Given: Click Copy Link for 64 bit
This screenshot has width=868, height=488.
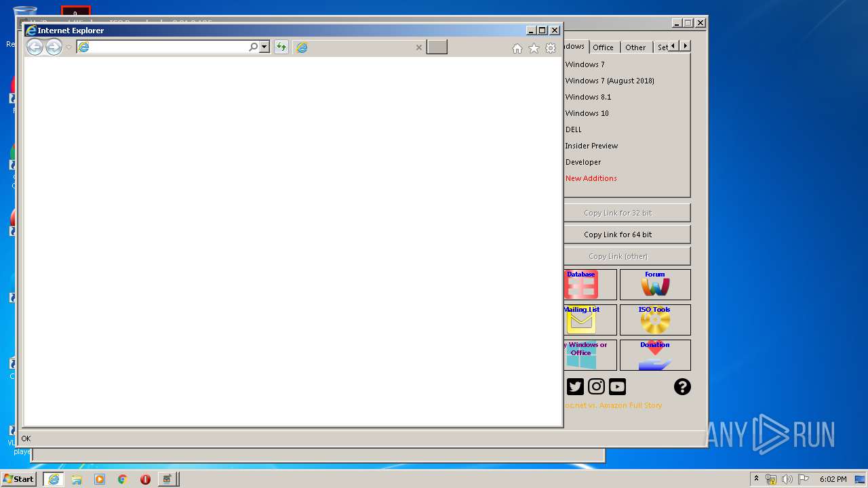Looking at the screenshot, I should click(627, 235).
